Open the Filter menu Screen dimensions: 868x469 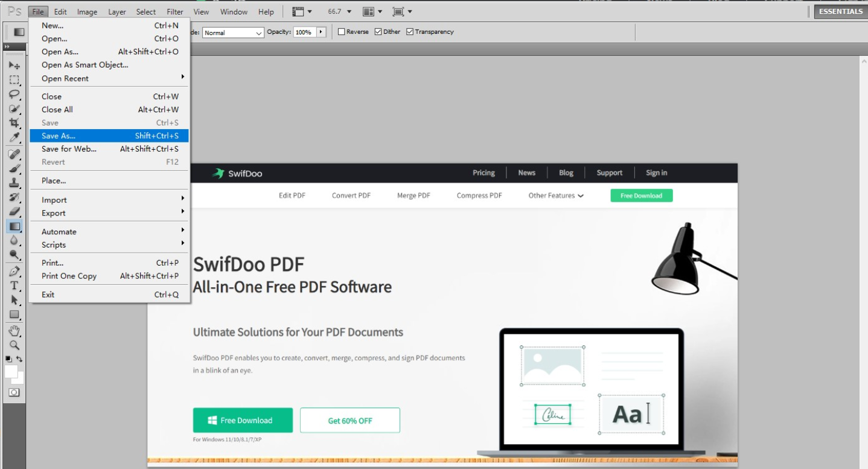pos(175,11)
